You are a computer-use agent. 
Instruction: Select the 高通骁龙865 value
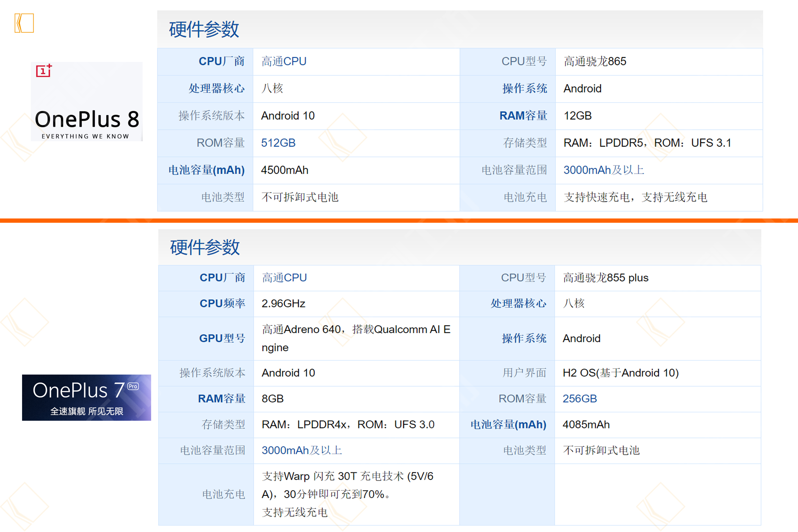coord(595,61)
